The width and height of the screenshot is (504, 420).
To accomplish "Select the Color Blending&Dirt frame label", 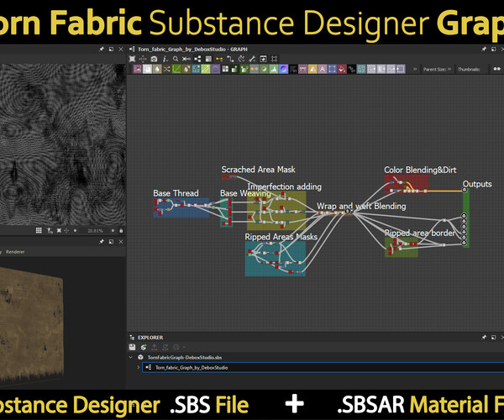I will point(420,170).
